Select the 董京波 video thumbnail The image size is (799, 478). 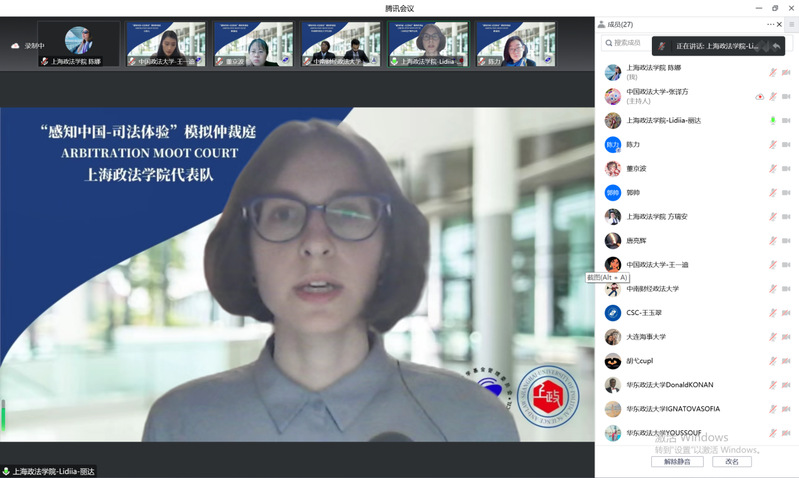254,45
